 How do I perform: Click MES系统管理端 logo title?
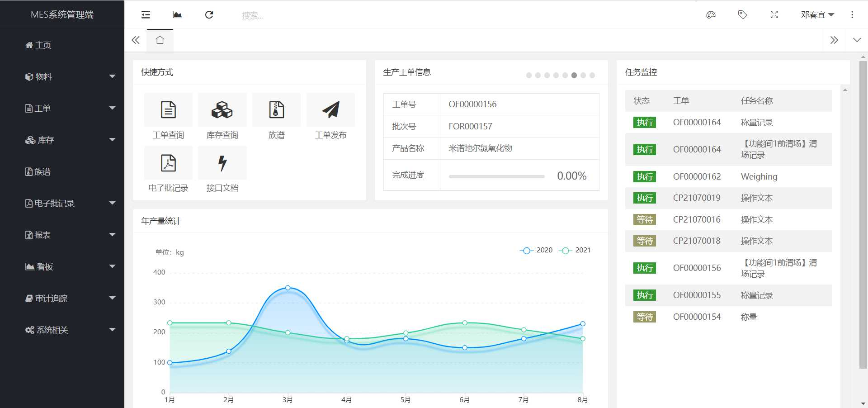point(62,15)
